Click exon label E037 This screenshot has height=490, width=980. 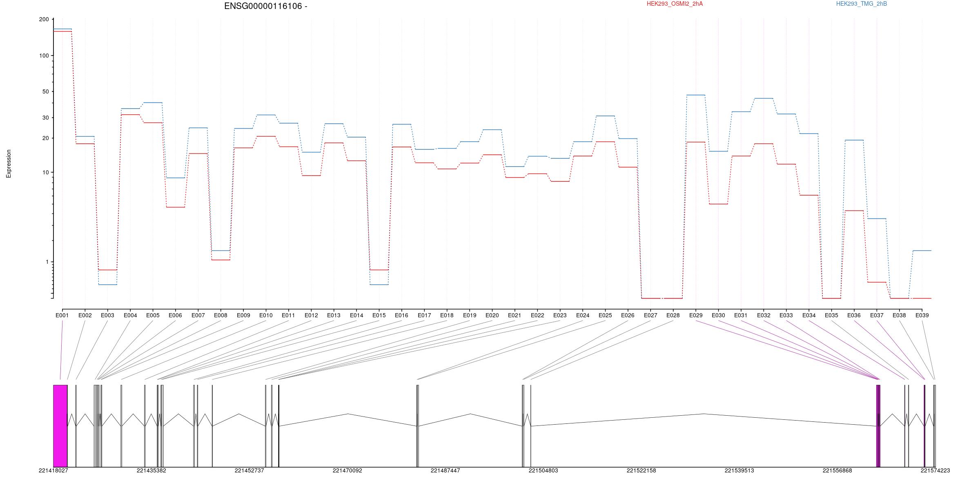coord(877,315)
